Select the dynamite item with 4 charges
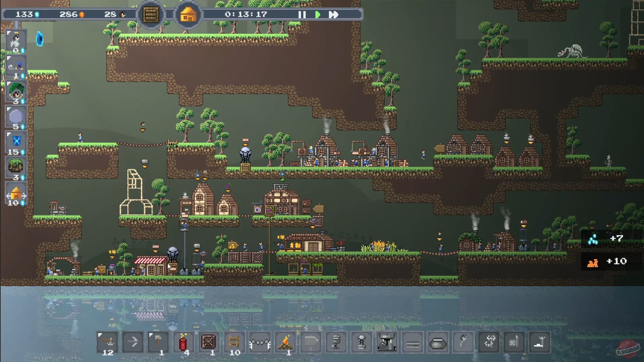This screenshot has width=644, height=362. pos(184,342)
